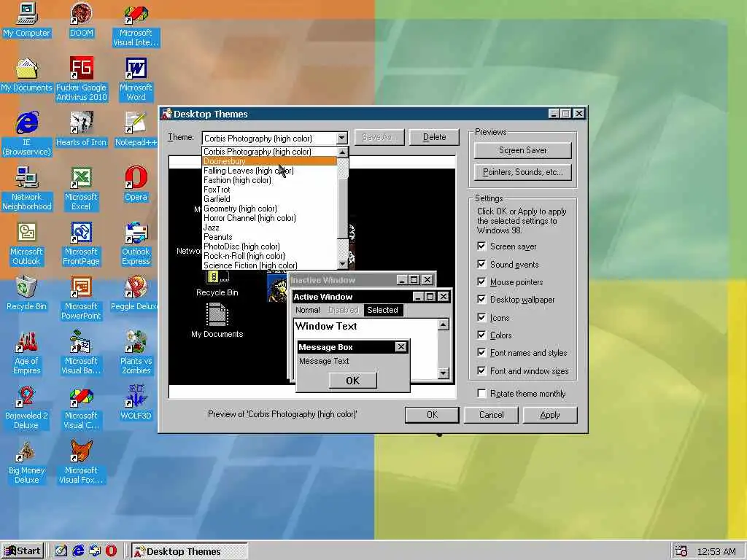Select the Microsoft Excel desktop icon
747x560 pixels.
81,189
